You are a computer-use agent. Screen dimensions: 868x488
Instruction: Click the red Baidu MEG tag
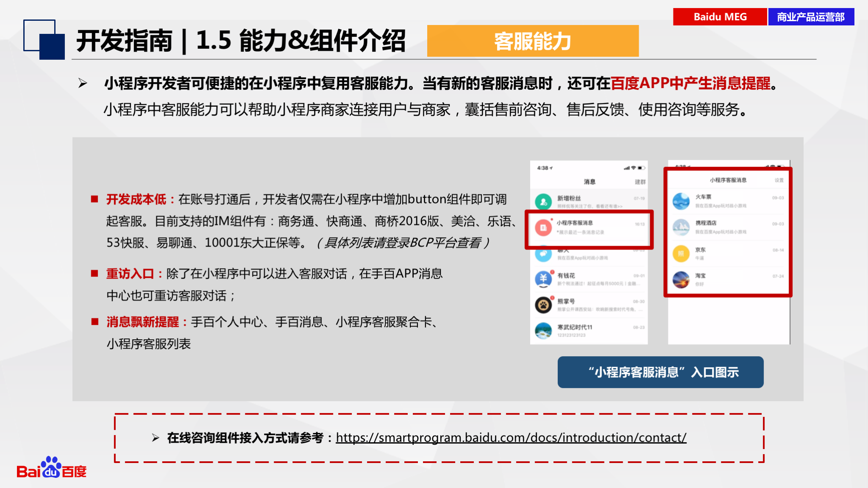720,17
